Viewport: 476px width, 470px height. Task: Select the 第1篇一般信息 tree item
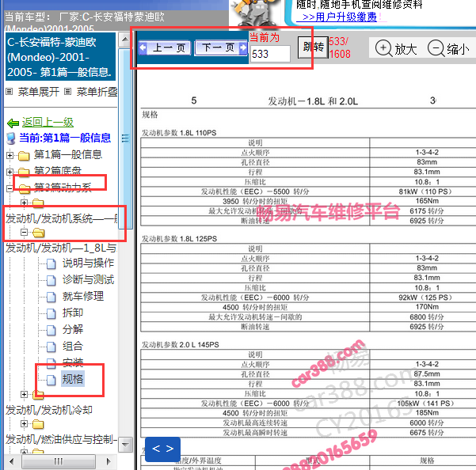click(x=68, y=154)
